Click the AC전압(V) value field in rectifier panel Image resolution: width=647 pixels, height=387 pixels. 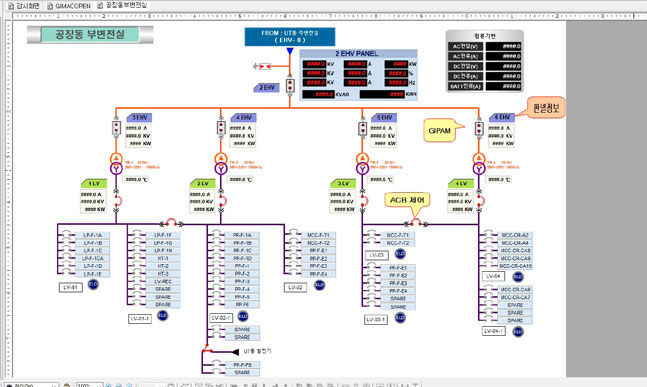coord(503,46)
